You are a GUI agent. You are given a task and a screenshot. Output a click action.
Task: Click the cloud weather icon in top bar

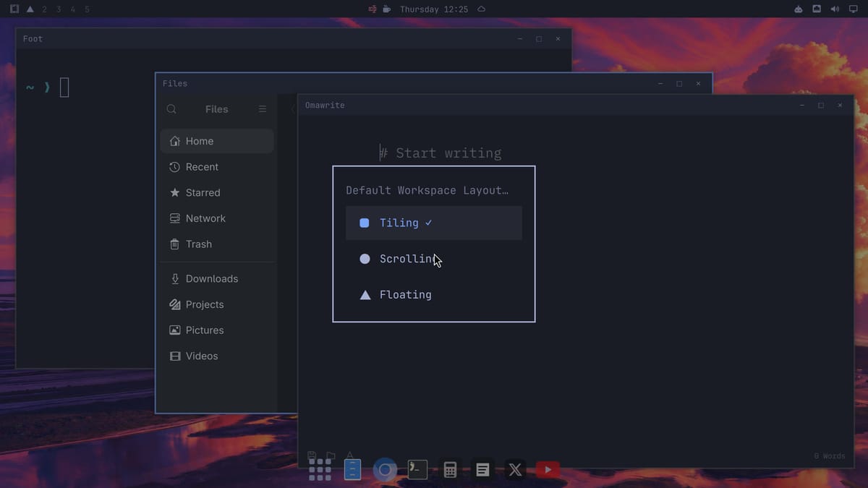482,9
